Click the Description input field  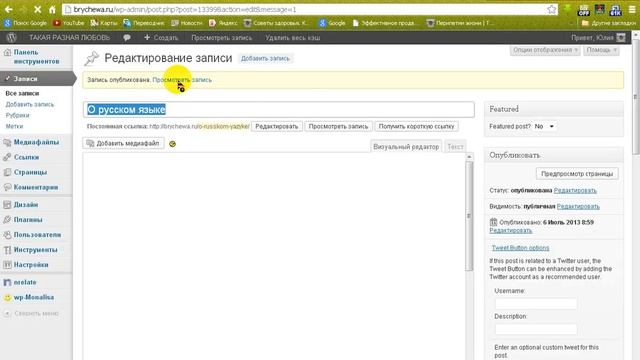pos(536,329)
